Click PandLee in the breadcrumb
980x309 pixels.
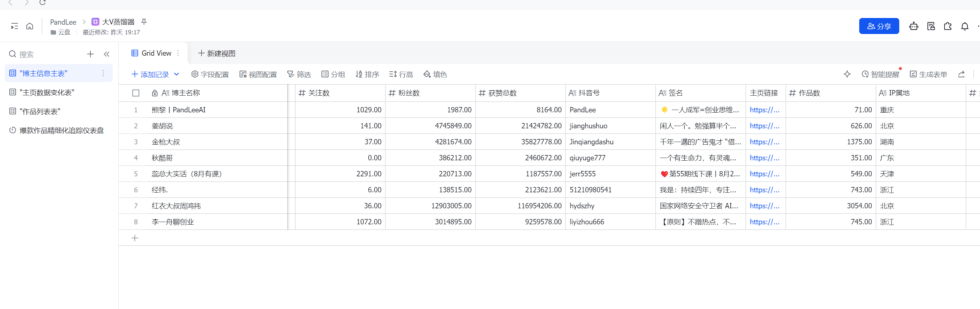click(x=63, y=22)
